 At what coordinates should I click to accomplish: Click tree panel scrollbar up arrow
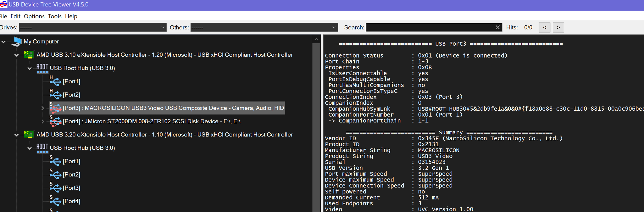pos(316,39)
